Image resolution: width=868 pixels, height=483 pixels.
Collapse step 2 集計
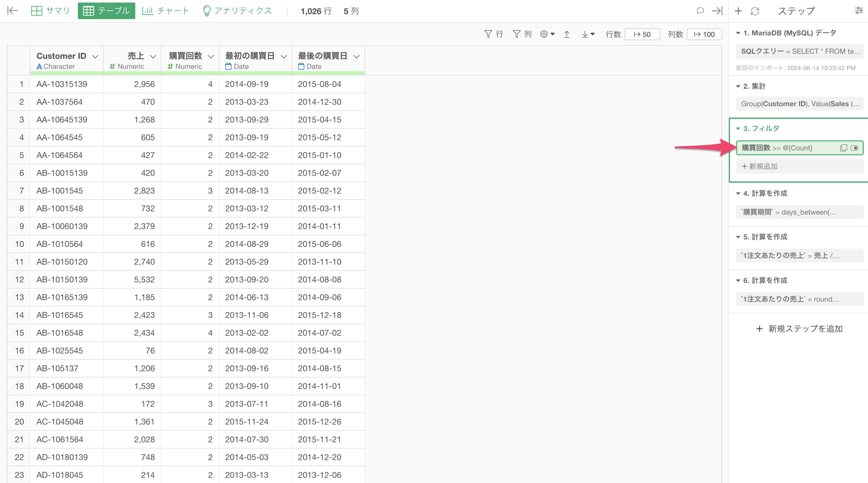[738, 86]
